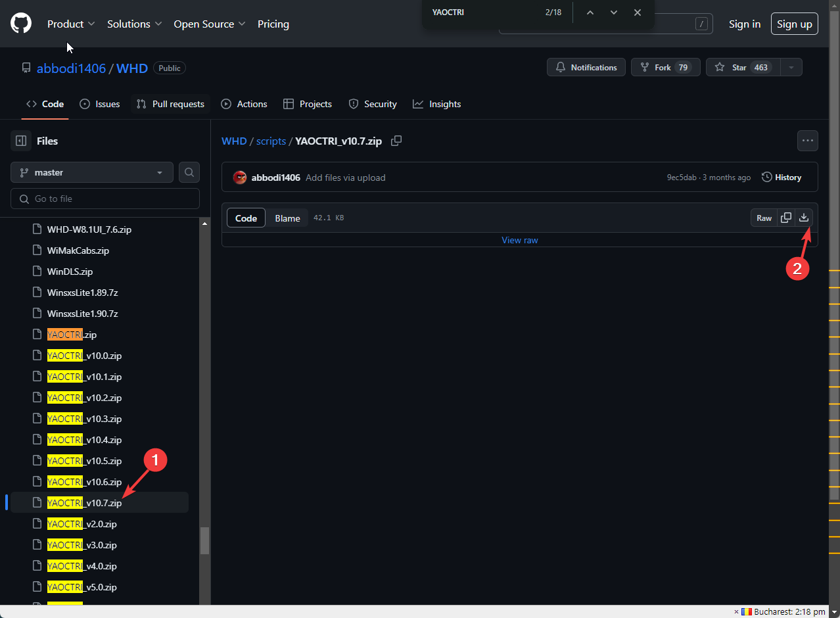Image resolution: width=840 pixels, height=618 pixels.
Task: Expand the Open Source menu
Action: [x=210, y=24]
